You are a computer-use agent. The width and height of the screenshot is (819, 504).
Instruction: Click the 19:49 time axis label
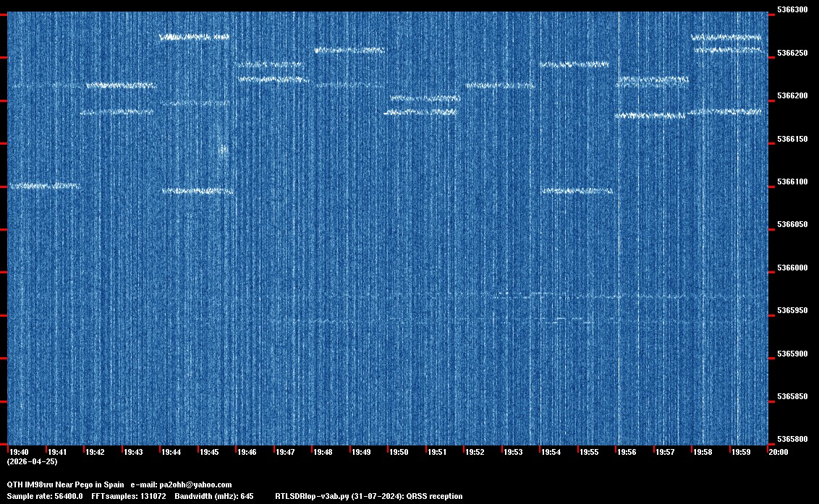[x=361, y=452]
